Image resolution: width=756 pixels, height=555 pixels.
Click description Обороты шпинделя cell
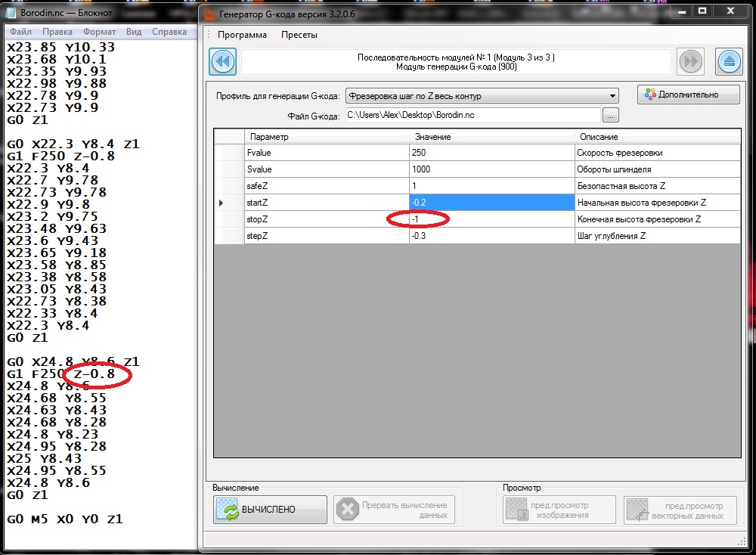click(658, 169)
